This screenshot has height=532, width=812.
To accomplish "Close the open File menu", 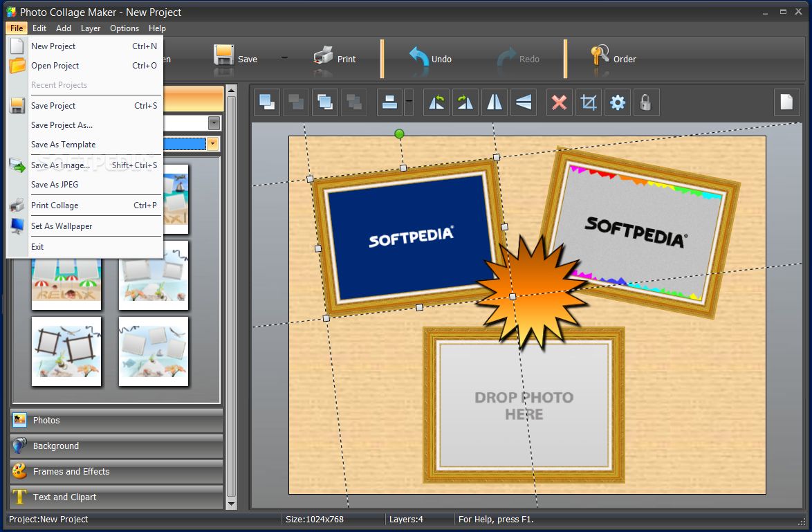I will [17, 28].
